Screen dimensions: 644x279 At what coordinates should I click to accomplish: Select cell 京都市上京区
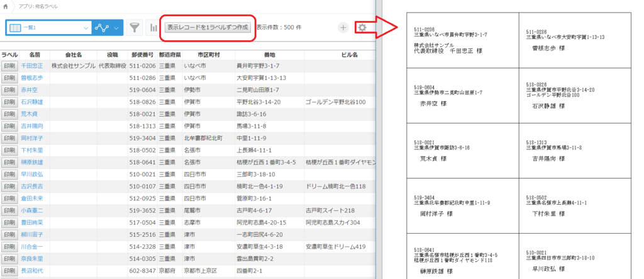(x=201, y=271)
